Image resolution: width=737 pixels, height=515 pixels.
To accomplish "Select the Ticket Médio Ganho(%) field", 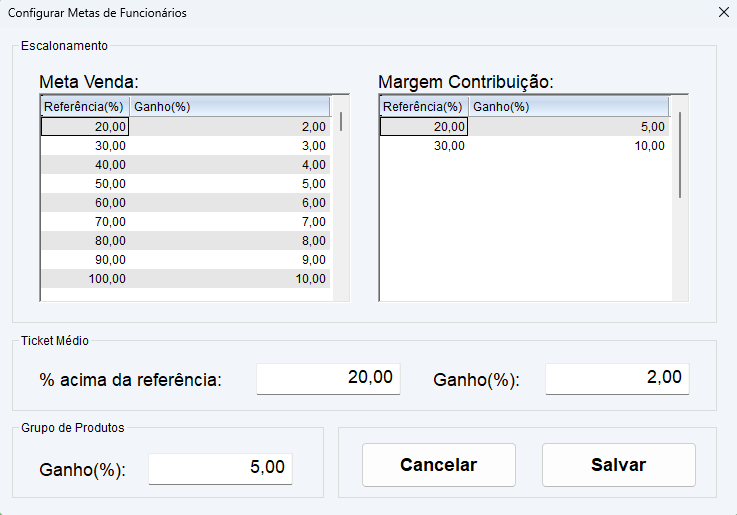I will (x=617, y=378).
